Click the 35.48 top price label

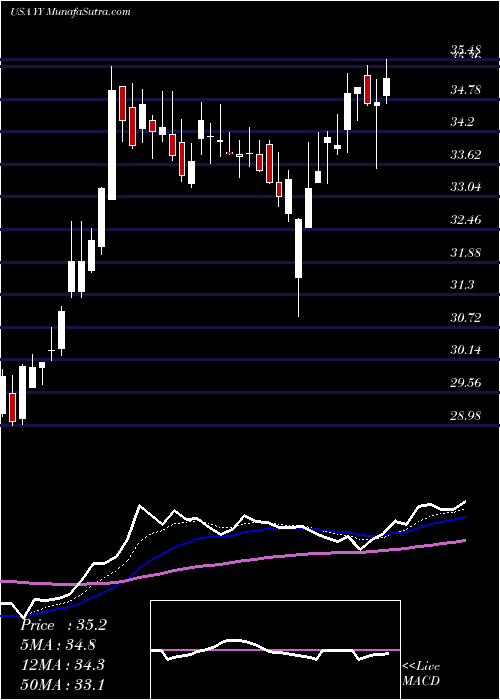(466, 50)
